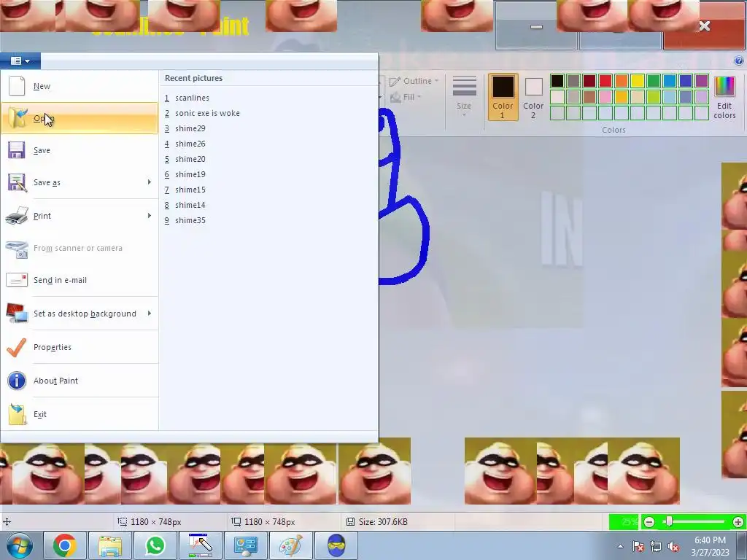Open recent picture shime19

[185, 174]
